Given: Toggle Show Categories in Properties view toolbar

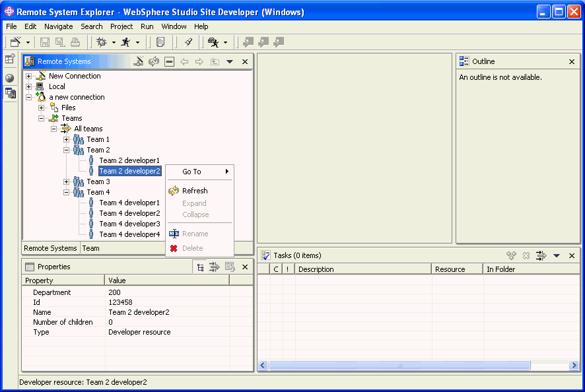Looking at the screenshot, I should pyautogui.click(x=201, y=267).
